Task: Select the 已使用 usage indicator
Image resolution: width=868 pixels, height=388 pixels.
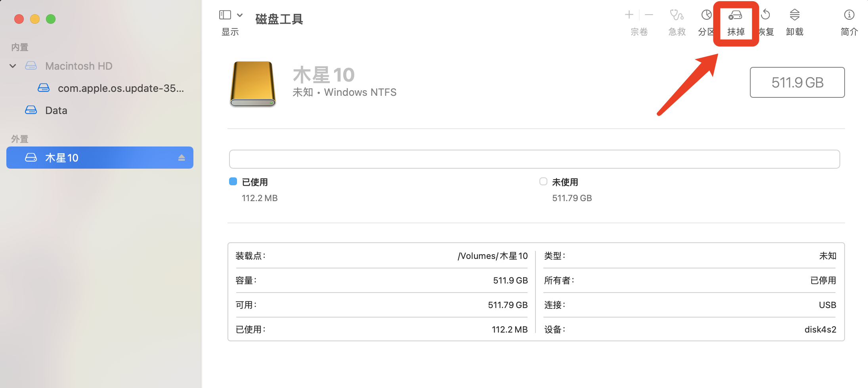Action: coord(255,182)
